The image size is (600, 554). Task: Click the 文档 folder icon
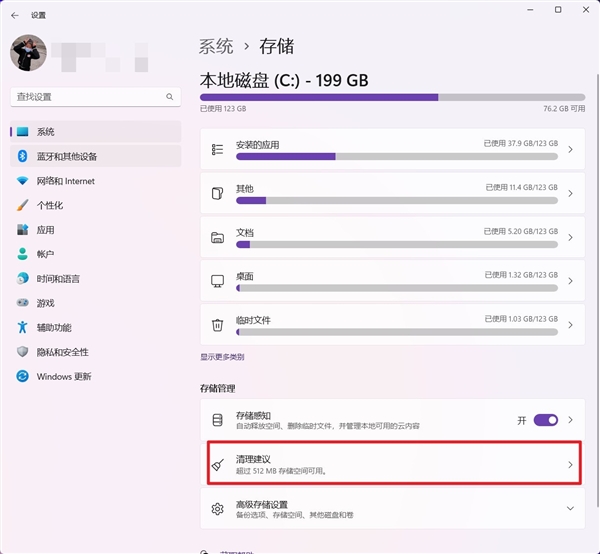point(217,237)
